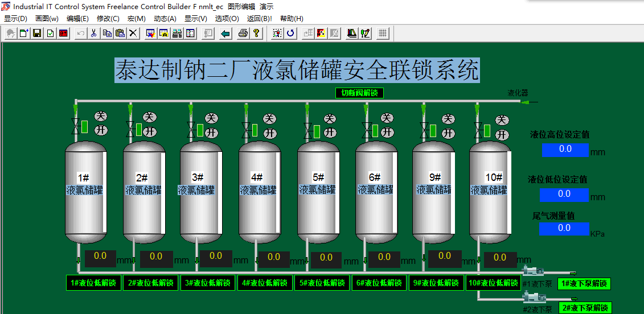
Task: Click the Cut scissors icon
Action: click(93, 34)
